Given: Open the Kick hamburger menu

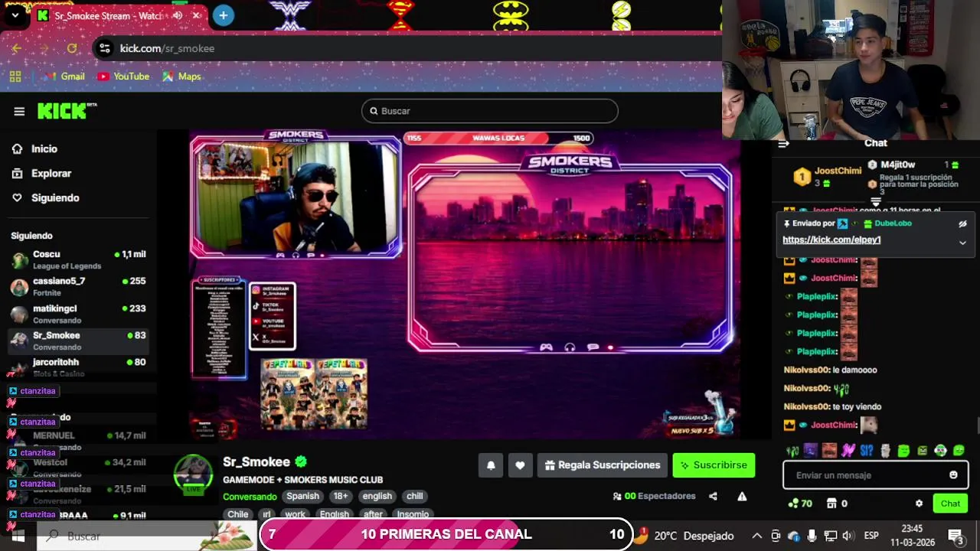Looking at the screenshot, I should (x=19, y=112).
